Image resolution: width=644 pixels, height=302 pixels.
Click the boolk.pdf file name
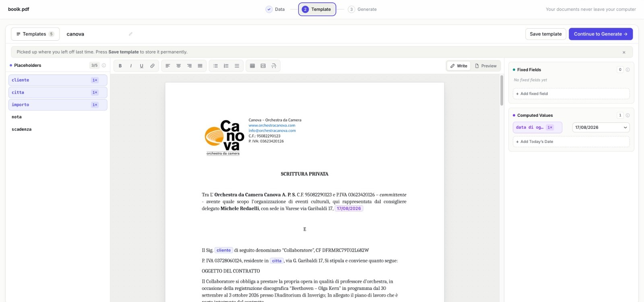point(19,9)
